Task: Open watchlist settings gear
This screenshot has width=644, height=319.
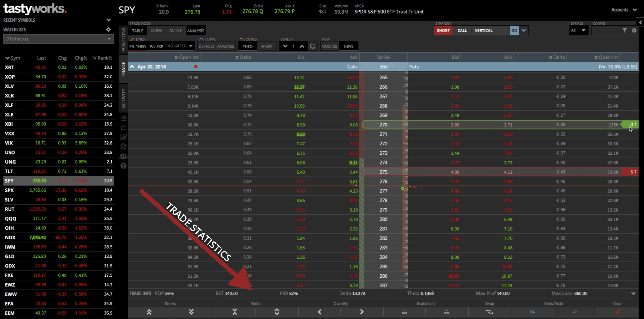Action: (108, 29)
